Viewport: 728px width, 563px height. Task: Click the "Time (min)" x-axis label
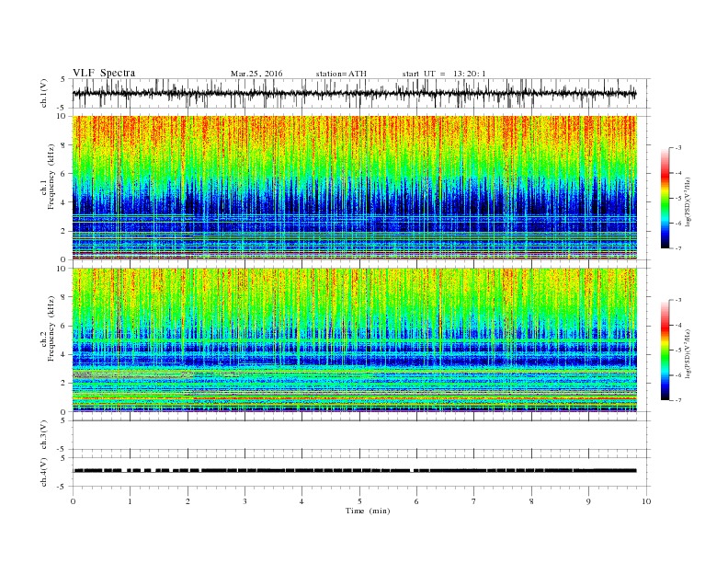pos(368,511)
